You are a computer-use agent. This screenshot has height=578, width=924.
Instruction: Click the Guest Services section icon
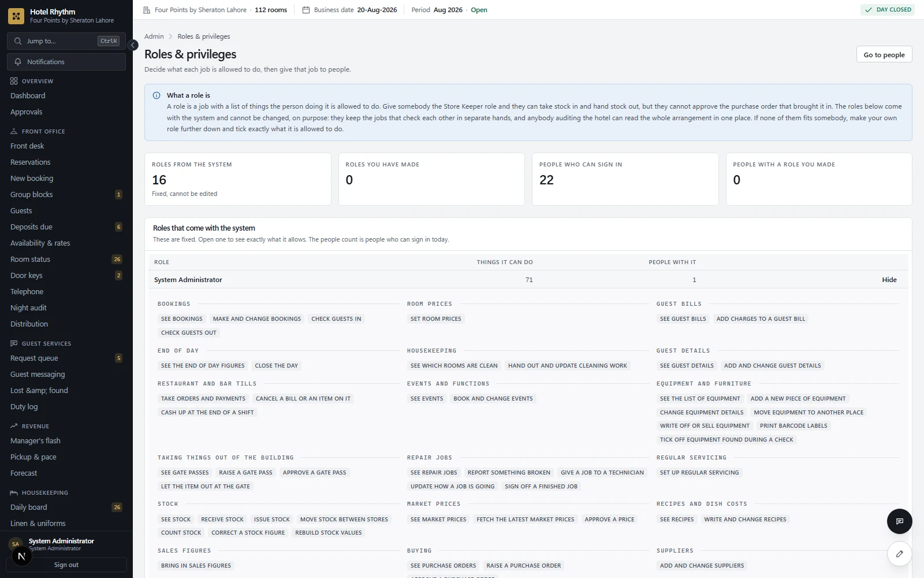click(14, 343)
